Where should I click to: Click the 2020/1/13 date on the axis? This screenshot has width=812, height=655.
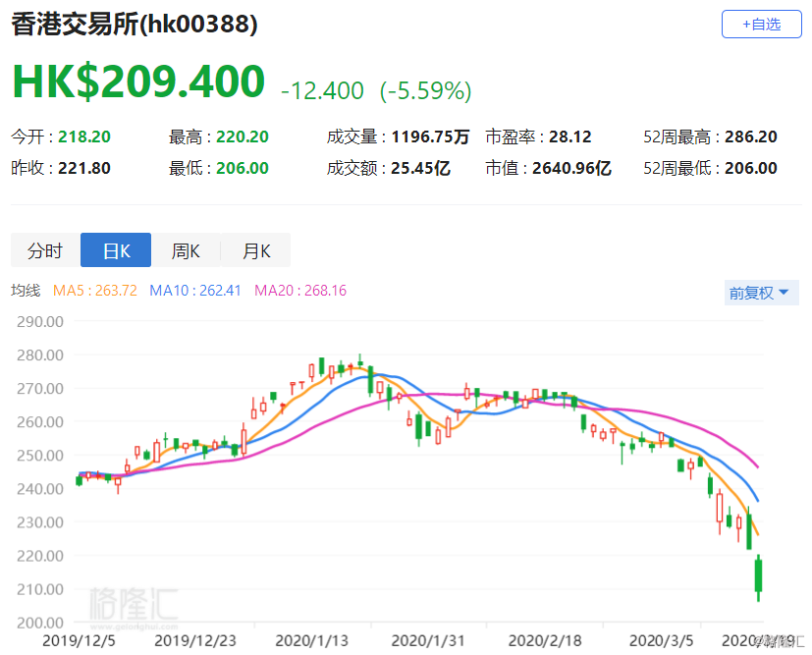click(x=312, y=641)
